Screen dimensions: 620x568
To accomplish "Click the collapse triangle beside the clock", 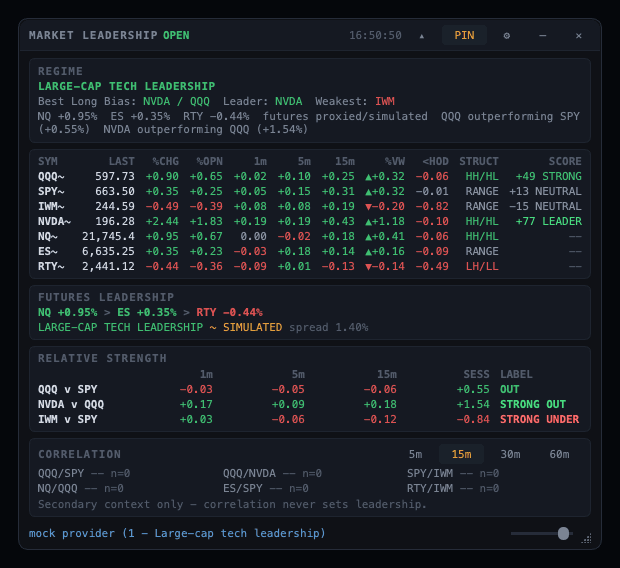I will [422, 36].
